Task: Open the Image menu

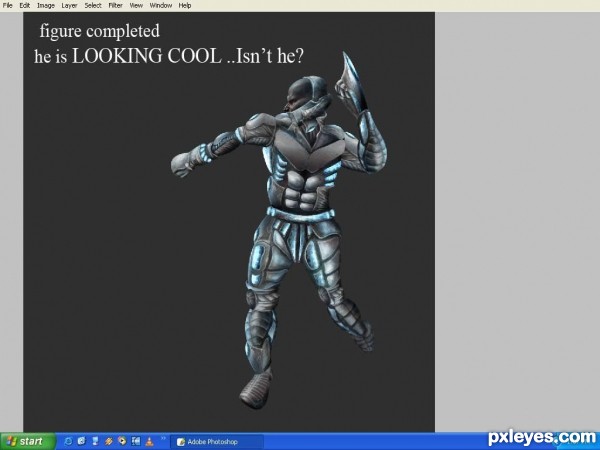Action: pos(46,5)
